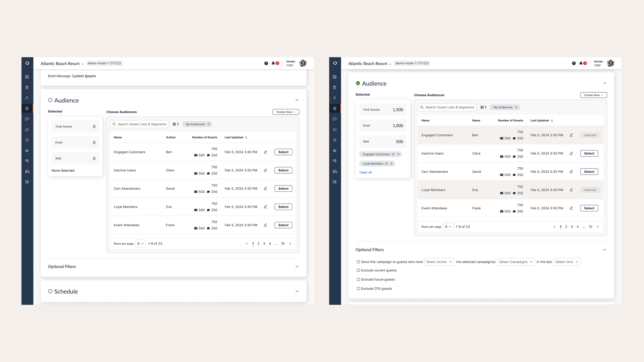Open the Select Action dropdown
644x362 pixels.
coord(439,262)
